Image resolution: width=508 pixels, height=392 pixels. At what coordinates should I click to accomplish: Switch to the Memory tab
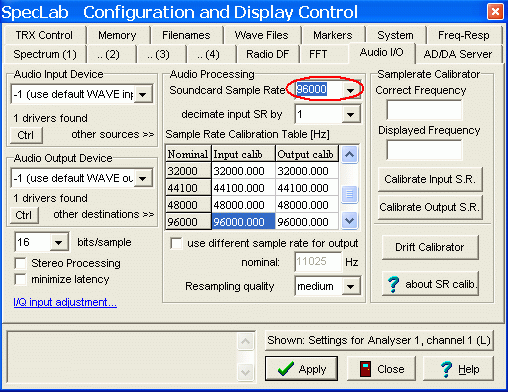click(117, 35)
